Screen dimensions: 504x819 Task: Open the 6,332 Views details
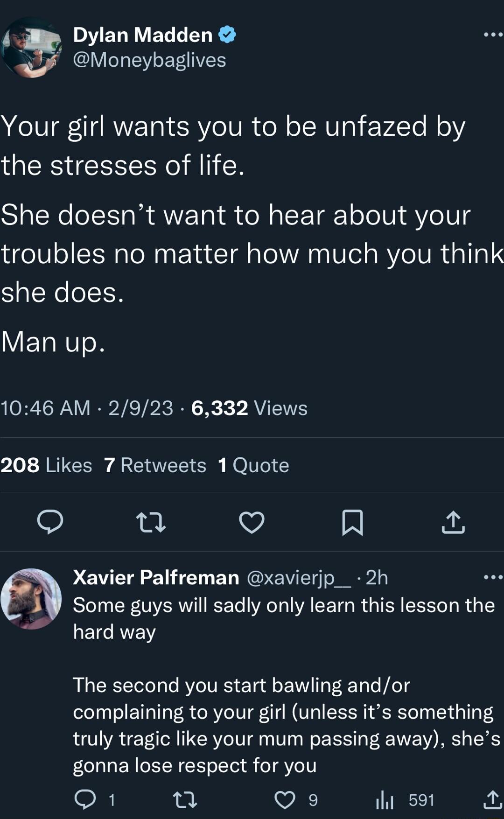pyautogui.click(x=243, y=408)
